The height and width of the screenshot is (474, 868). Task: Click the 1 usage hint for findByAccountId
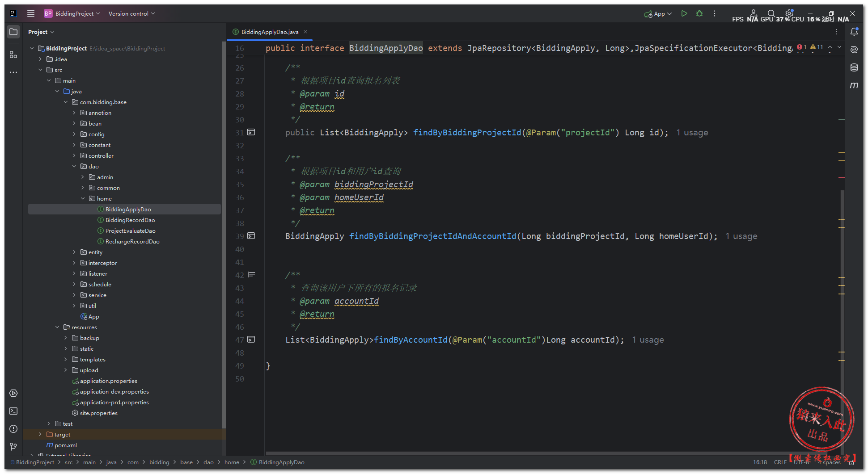click(x=648, y=340)
